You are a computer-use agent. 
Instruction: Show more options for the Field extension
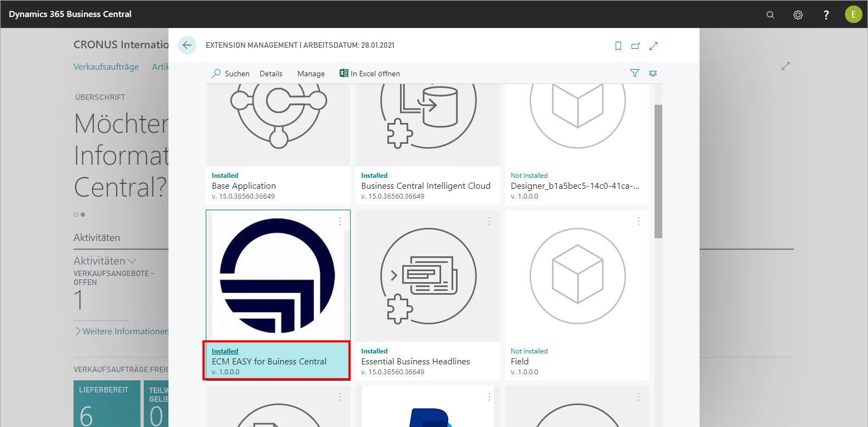[x=638, y=221]
